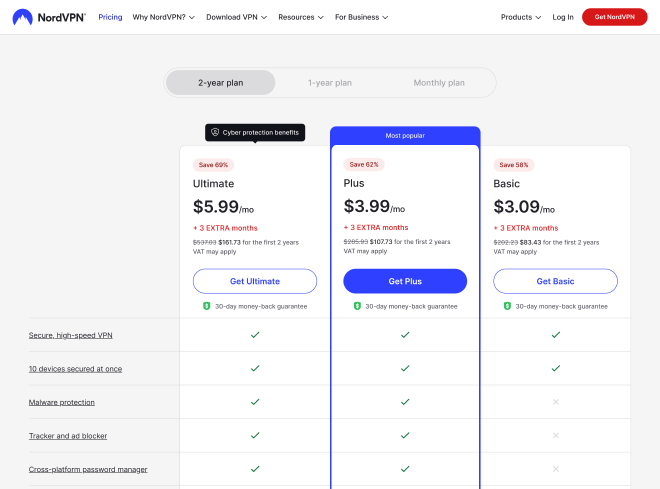Click Basic X mark for password manager
This screenshot has height=489, width=660.
point(556,469)
